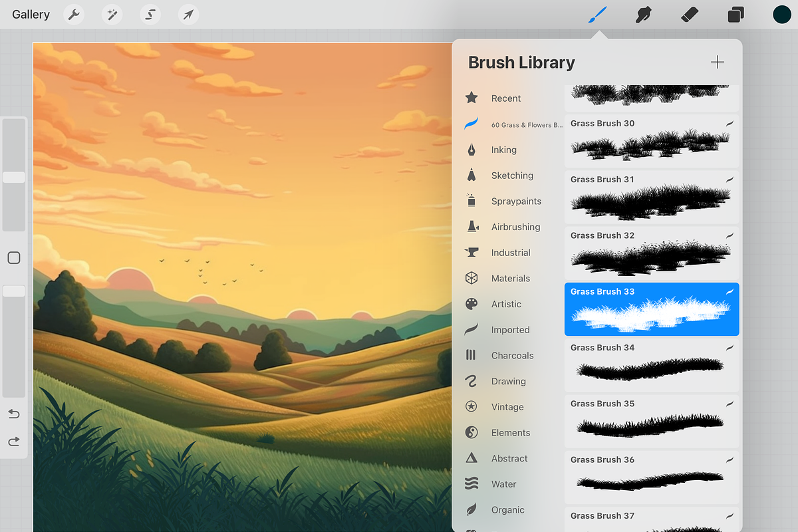Screen dimensions: 798x532
Task: Select the Smudge finger tool
Action: [643, 15]
